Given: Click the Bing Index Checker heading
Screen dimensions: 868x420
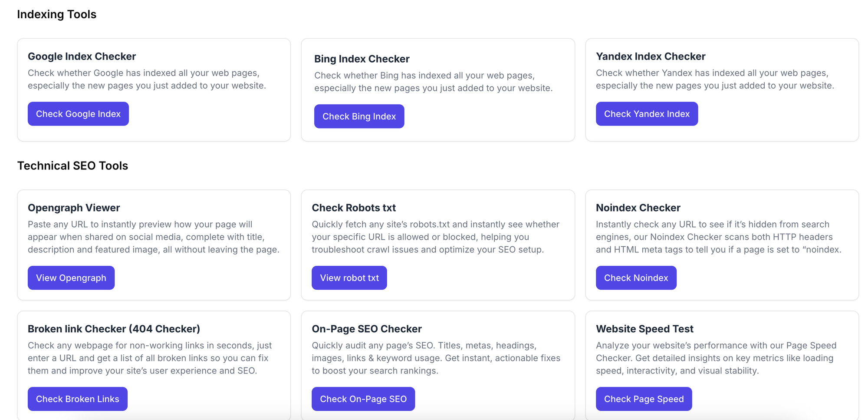Looking at the screenshot, I should pyautogui.click(x=362, y=59).
